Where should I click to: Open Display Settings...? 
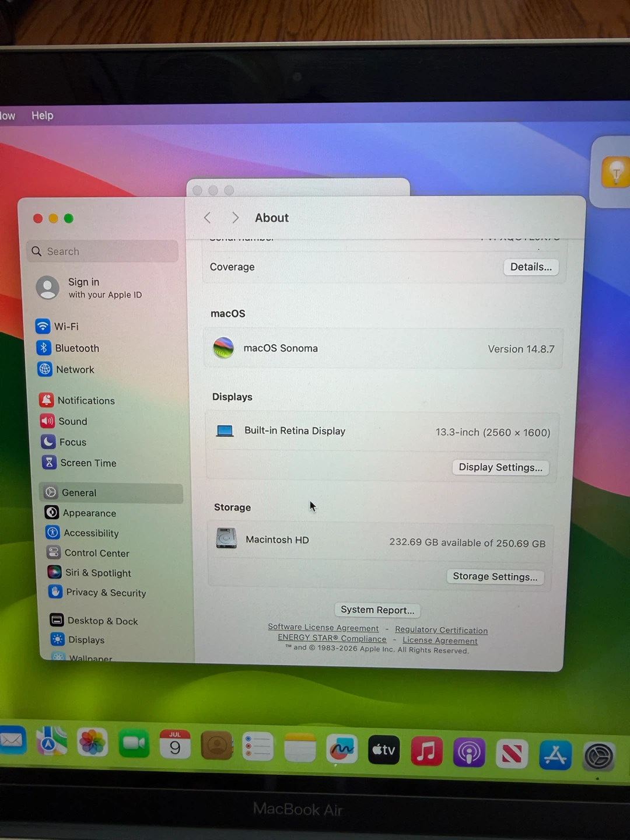501,467
